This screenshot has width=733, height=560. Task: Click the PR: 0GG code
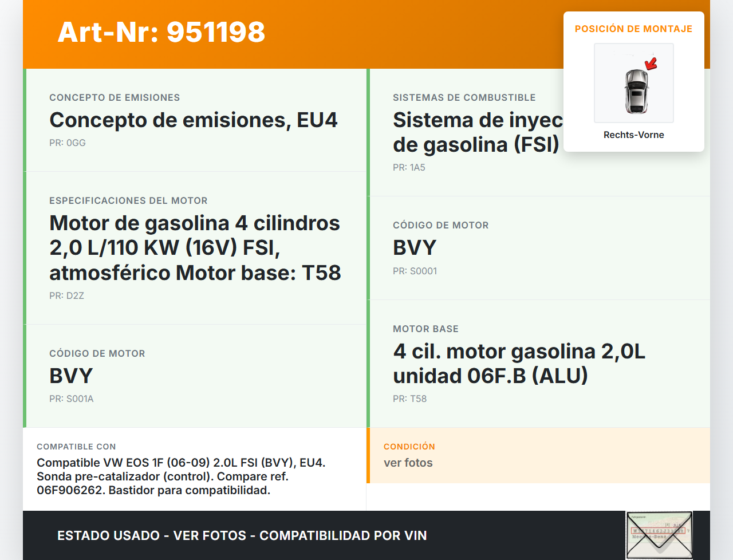68,143
